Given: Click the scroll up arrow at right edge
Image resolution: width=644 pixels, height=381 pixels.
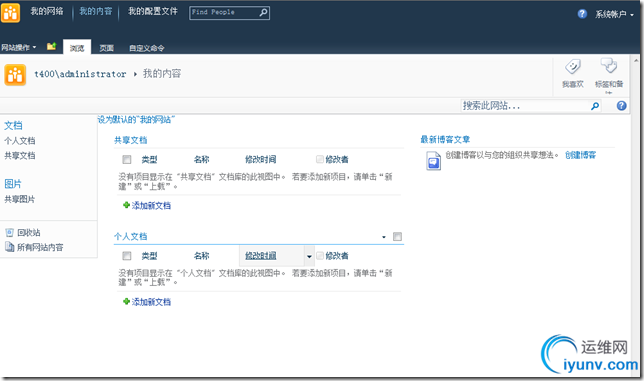Looking at the screenshot, I should click(636, 60).
